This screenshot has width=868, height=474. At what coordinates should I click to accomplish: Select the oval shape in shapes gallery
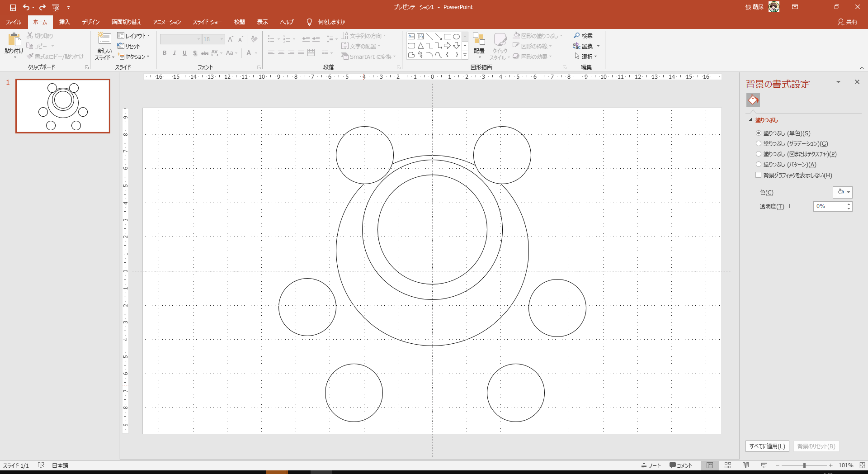[x=457, y=37]
